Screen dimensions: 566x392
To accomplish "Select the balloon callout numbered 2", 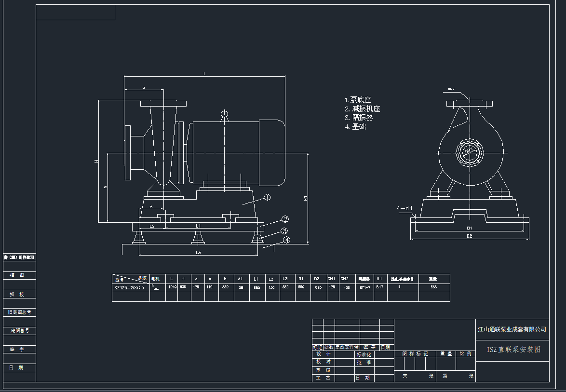I will (285, 220).
